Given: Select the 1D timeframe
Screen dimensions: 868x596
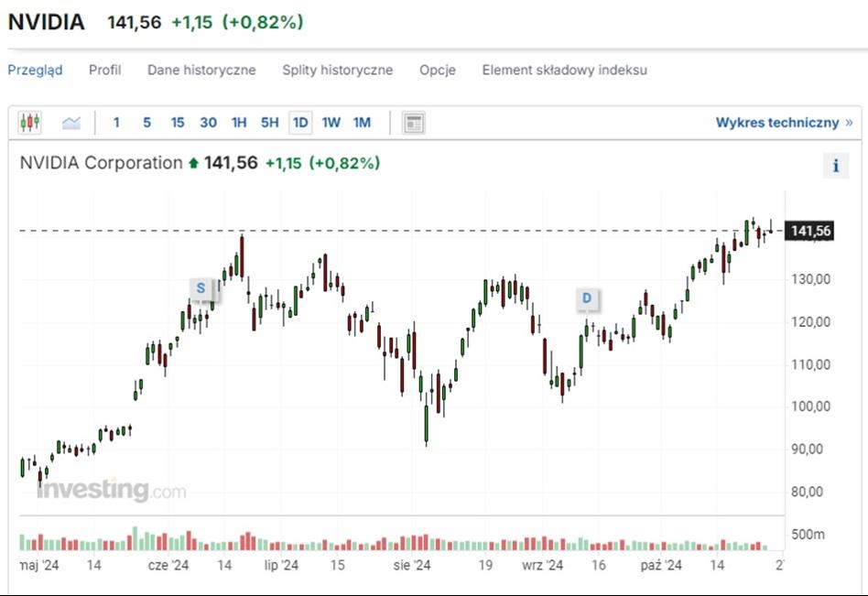Looking at the screenshot, I should pos(300,123).
